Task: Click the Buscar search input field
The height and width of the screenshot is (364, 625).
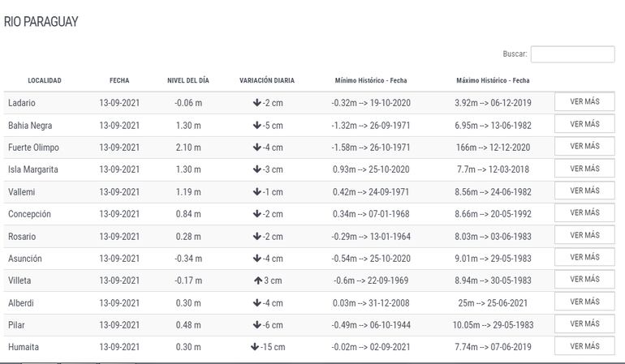Action: tap(572, 54)
